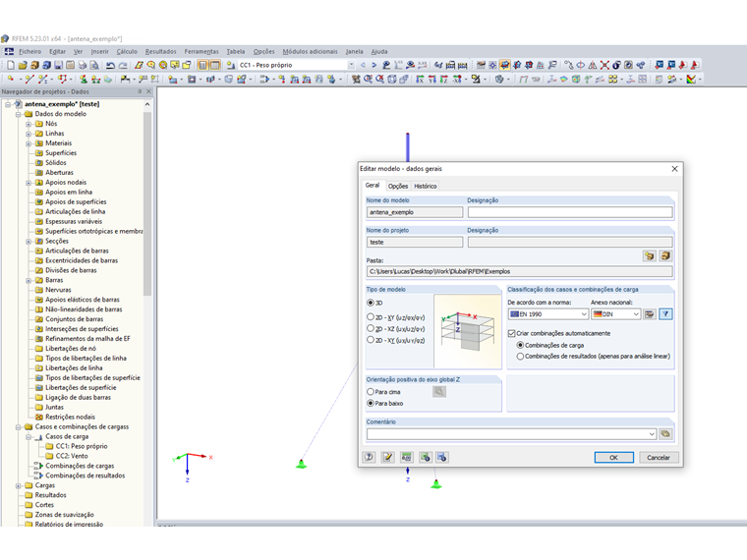Click the edit pencil icon in dialog footer

[388, 458]
